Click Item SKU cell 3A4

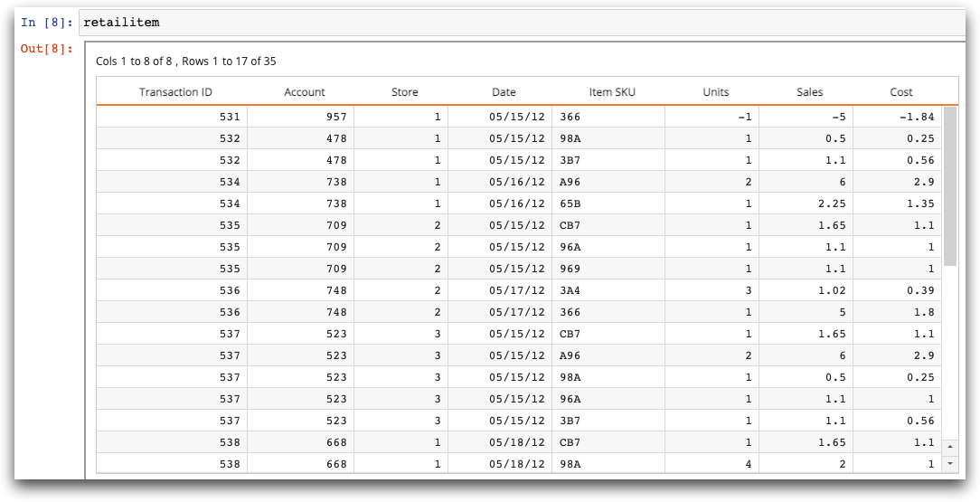click(608, 290)
